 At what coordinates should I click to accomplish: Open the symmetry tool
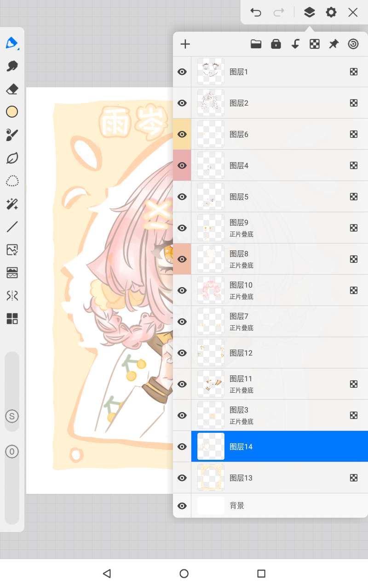coord(12,295)
